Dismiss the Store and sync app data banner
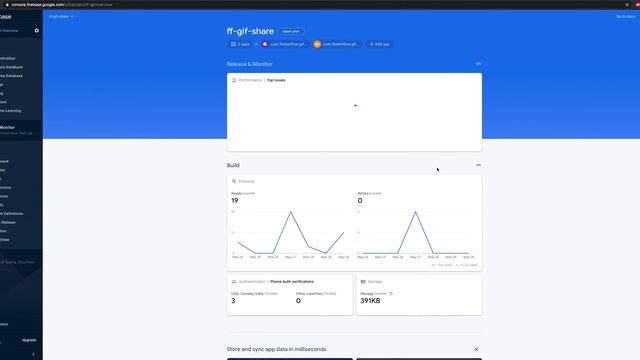The image size is (640, 360). point(476,349)
